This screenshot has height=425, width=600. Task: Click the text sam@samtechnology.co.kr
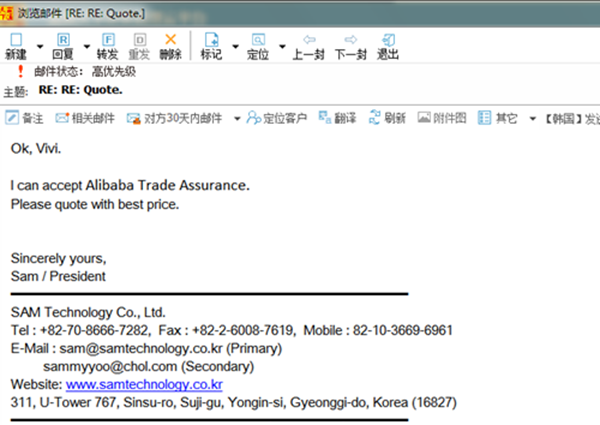pos(141,348)
